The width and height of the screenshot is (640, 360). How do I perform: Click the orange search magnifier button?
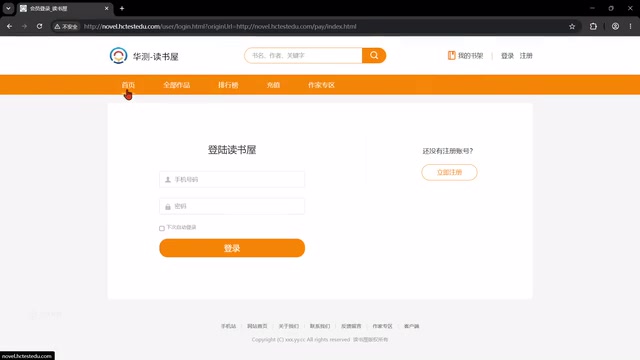point(374,56)
